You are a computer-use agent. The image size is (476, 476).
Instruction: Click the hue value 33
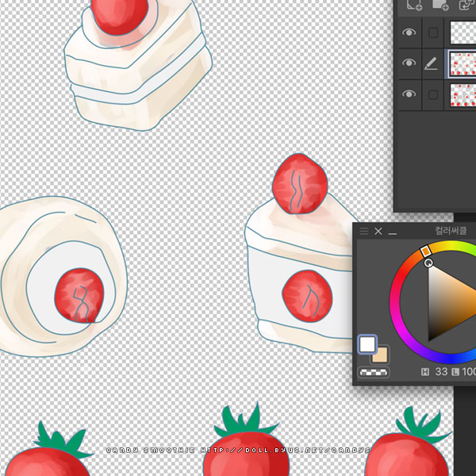441,371
